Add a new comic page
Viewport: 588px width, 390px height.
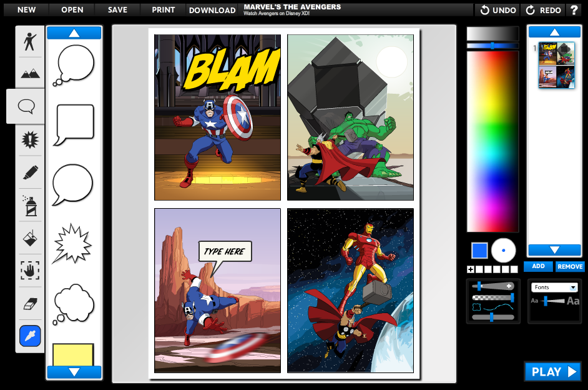pyautogui.click(x=538, y=266)
